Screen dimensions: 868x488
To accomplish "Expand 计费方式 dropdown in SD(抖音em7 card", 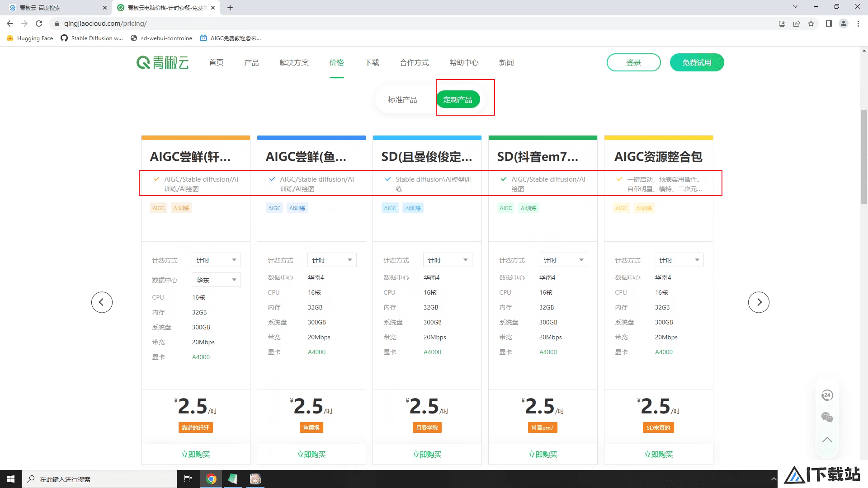I will coord(563,260).
